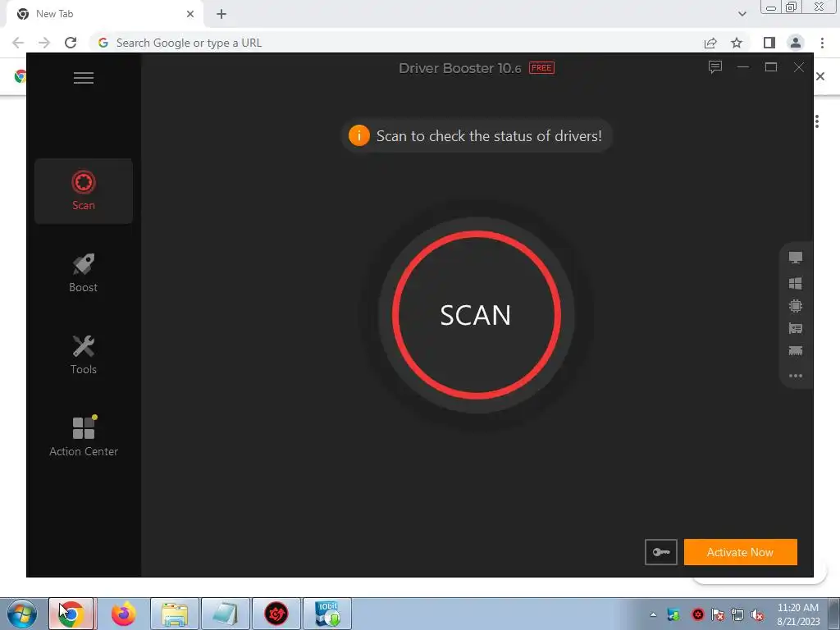Viewport: 840px width, 630px height.
Task: Minimize the Driver Booster window
Action: pyautogui.click(x=743, y=67)
